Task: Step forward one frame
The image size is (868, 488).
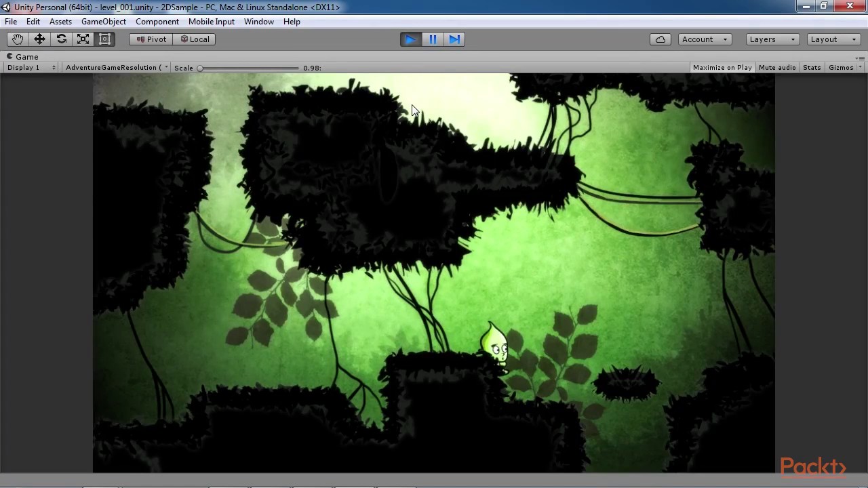Action: [454, 39]
